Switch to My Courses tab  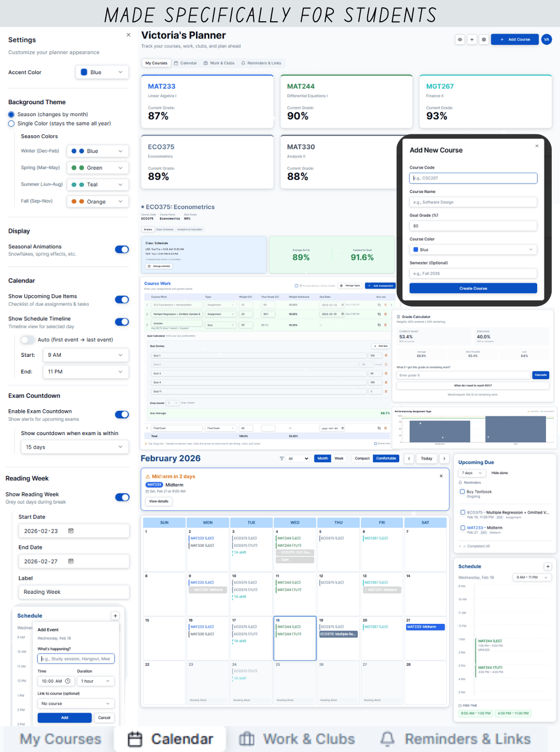[x=156, y=63]
